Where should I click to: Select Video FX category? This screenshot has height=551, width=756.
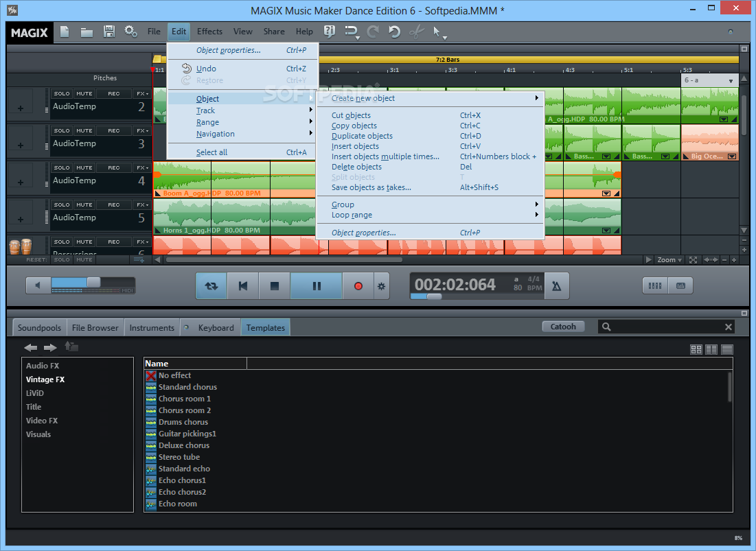(x=42, y=421)
